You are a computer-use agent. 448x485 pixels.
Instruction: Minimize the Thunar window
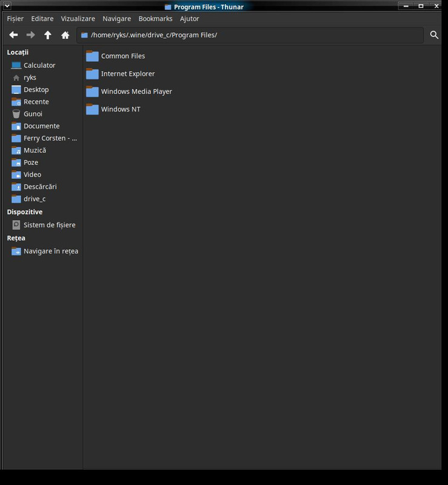[x=406, y=6]
